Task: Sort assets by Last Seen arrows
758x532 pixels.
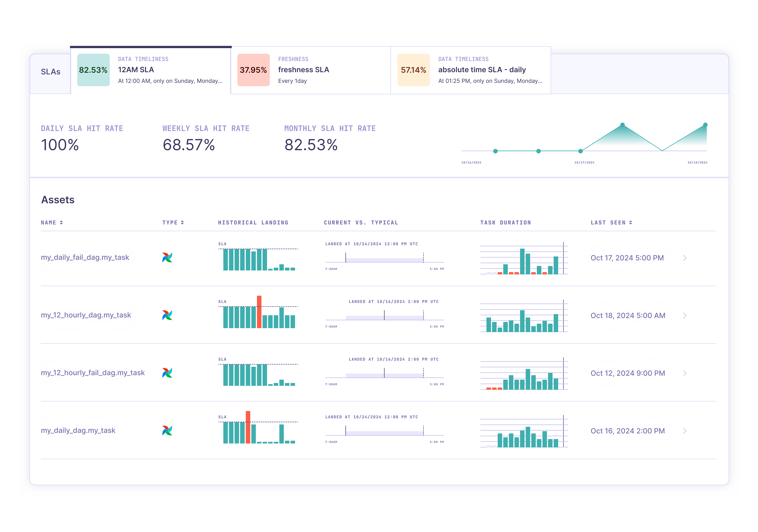Action: click(x=630, y=223)
